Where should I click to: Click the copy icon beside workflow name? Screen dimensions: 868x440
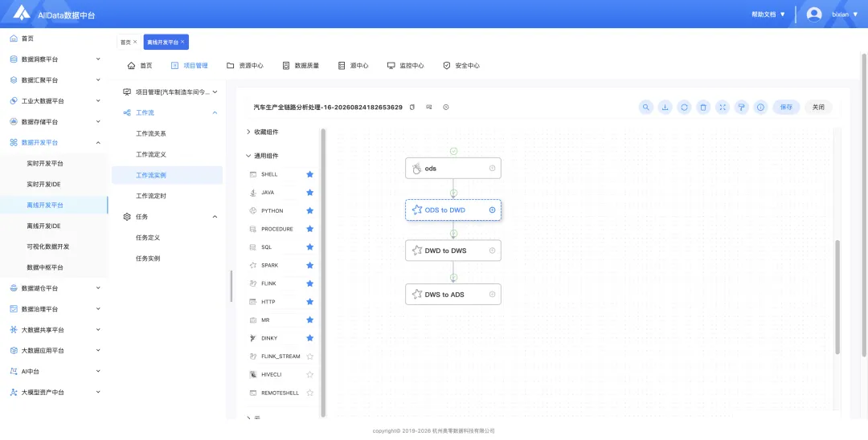point(411,108)
